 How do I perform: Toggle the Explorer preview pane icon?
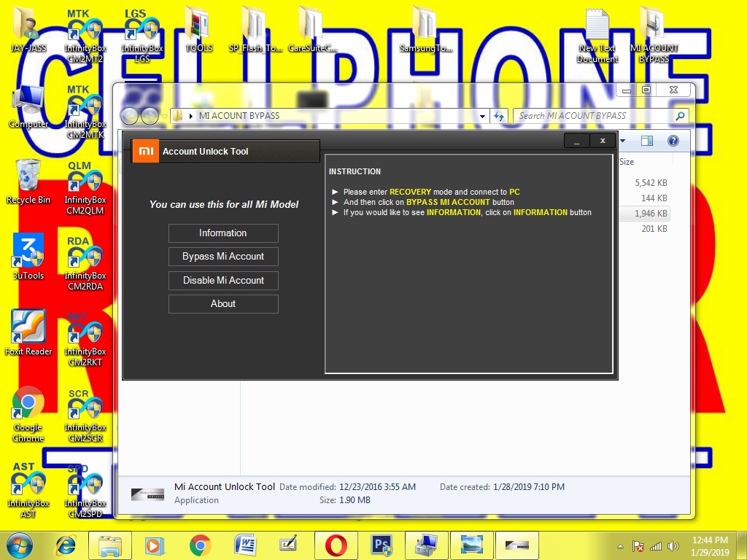[x=647, y=141]
